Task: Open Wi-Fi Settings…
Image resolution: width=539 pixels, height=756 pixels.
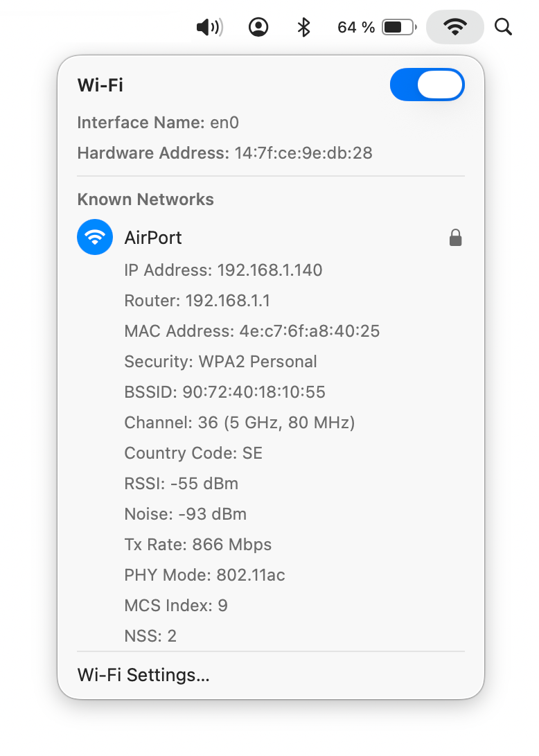Action: coord(143,674)
